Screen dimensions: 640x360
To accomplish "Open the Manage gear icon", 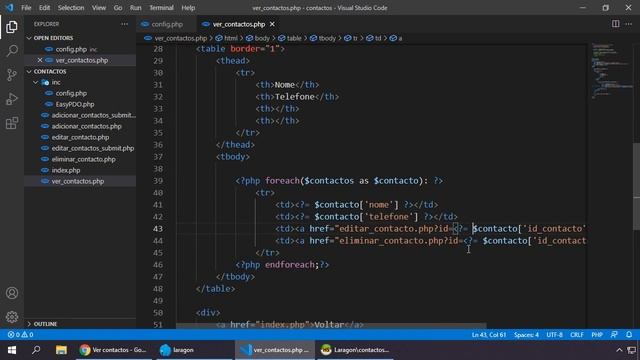I will pos(12,317).
